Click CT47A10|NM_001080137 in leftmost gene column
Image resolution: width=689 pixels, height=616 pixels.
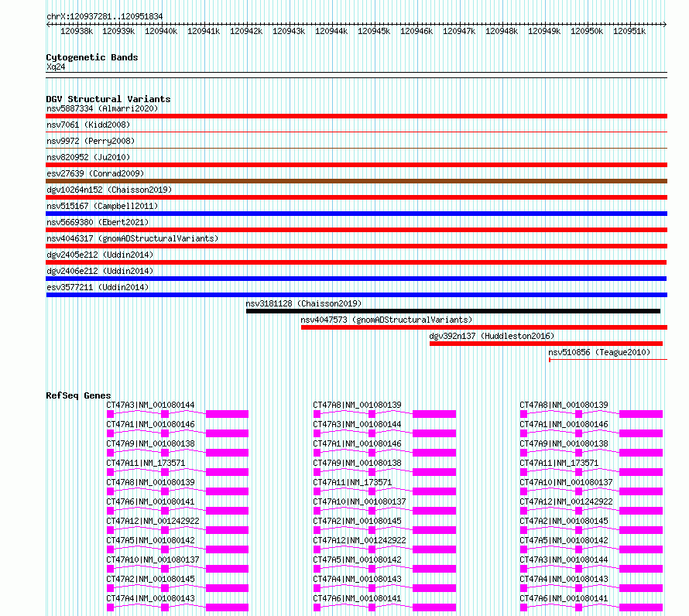pyautogui.click(x=153, y=560)
